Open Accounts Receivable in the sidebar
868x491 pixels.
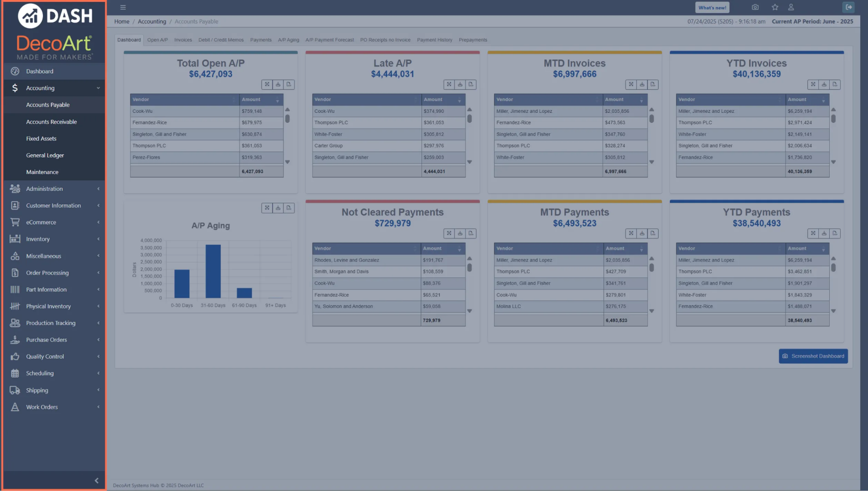click(x=51, y=122)
